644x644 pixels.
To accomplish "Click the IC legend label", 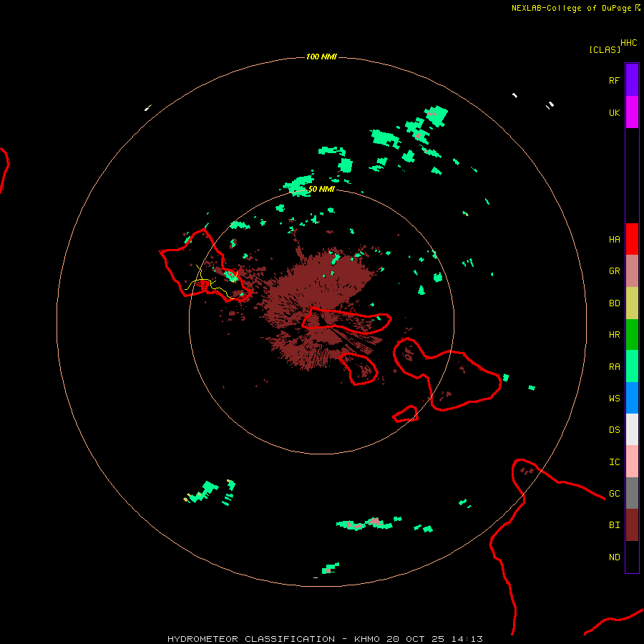I will coord(614,462).
